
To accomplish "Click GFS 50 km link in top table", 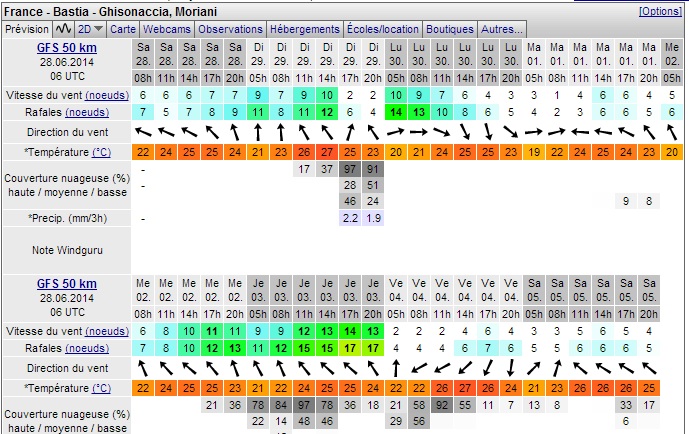I will (x=67, y=48).
